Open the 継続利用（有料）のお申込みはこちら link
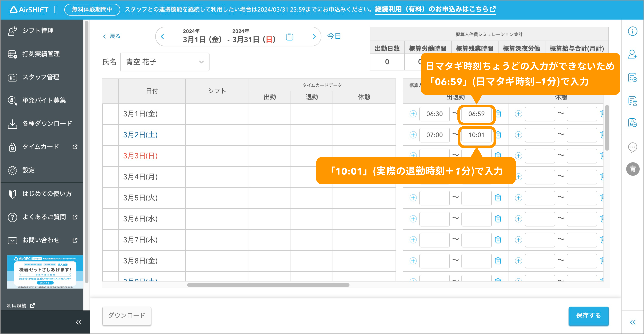The image size is (644, 334). coord(435,9)
